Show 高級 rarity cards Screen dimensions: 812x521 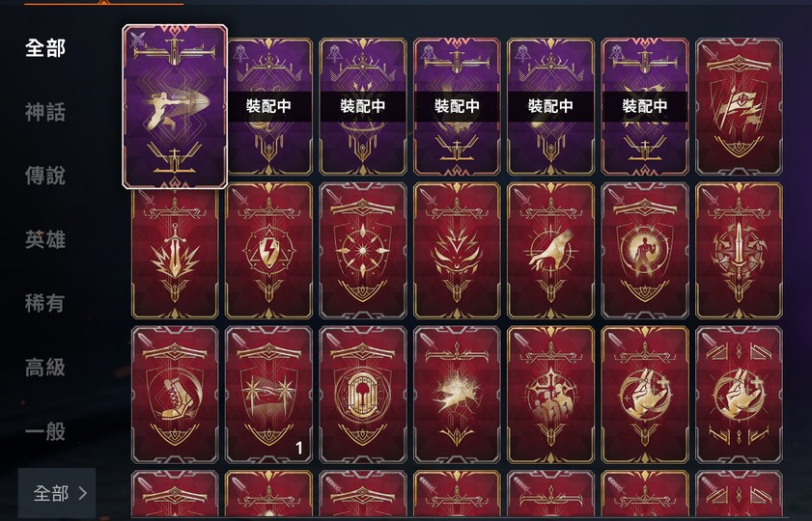[45, 368]
